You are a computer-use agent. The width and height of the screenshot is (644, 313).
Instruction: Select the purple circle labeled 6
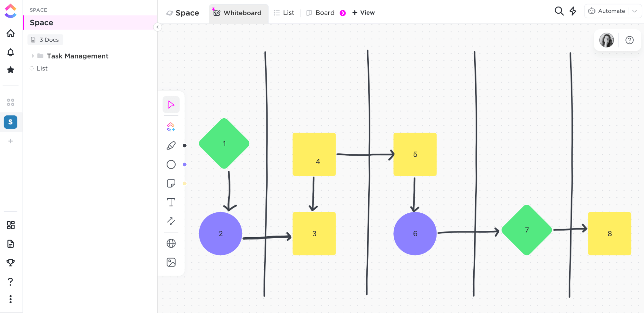415,234
